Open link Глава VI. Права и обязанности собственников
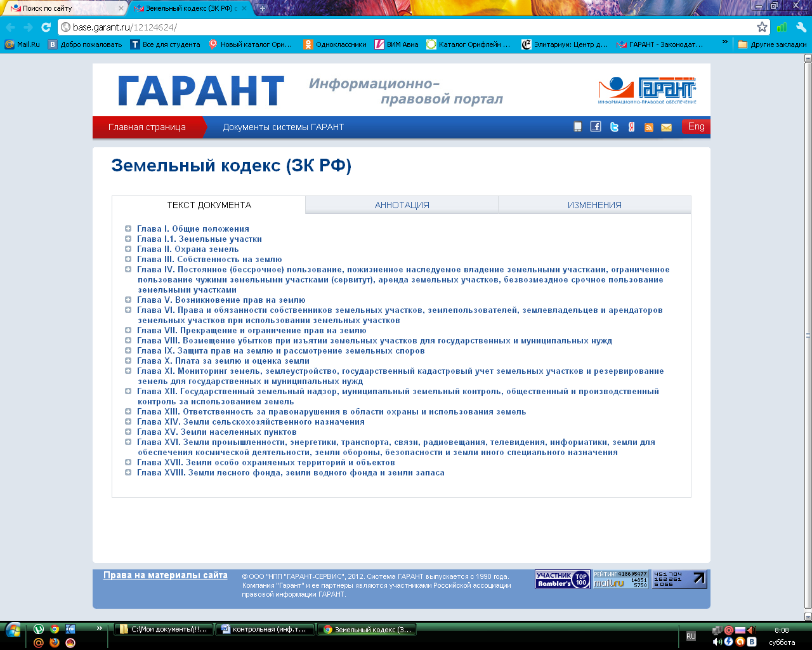 (400, 315)
